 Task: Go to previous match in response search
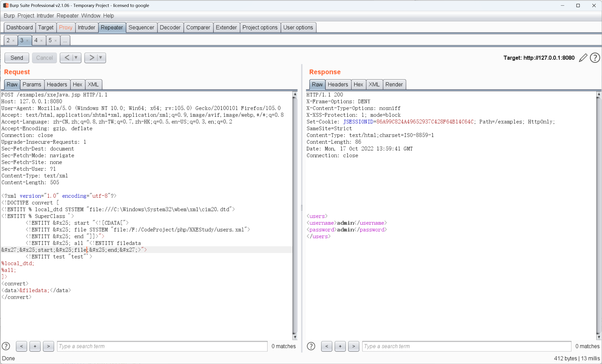click(x=327, y=346)
